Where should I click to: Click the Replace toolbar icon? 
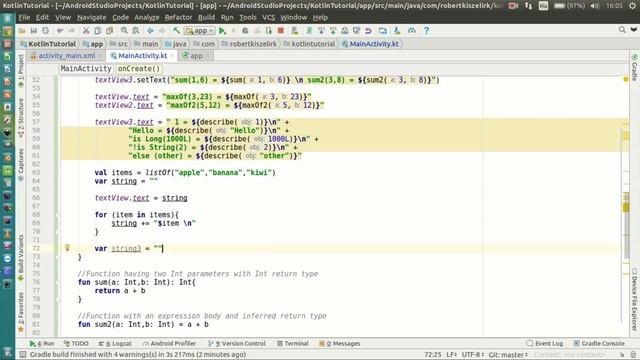pos(136,31)
